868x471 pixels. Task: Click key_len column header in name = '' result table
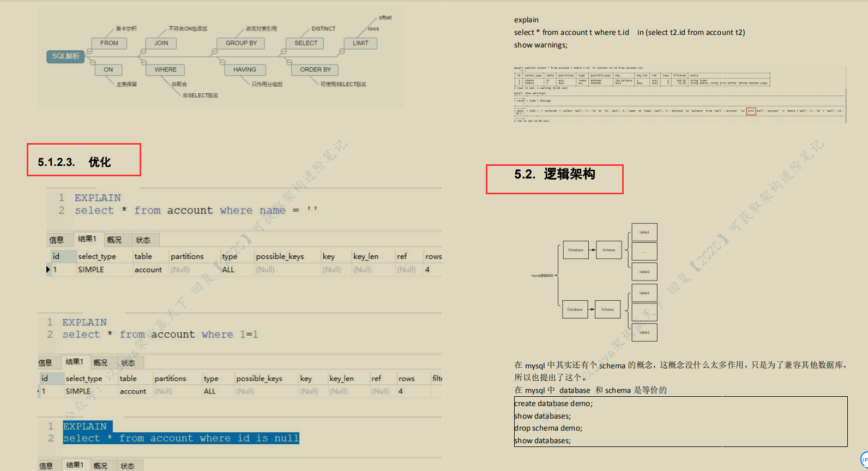click(x=366, y=257)
